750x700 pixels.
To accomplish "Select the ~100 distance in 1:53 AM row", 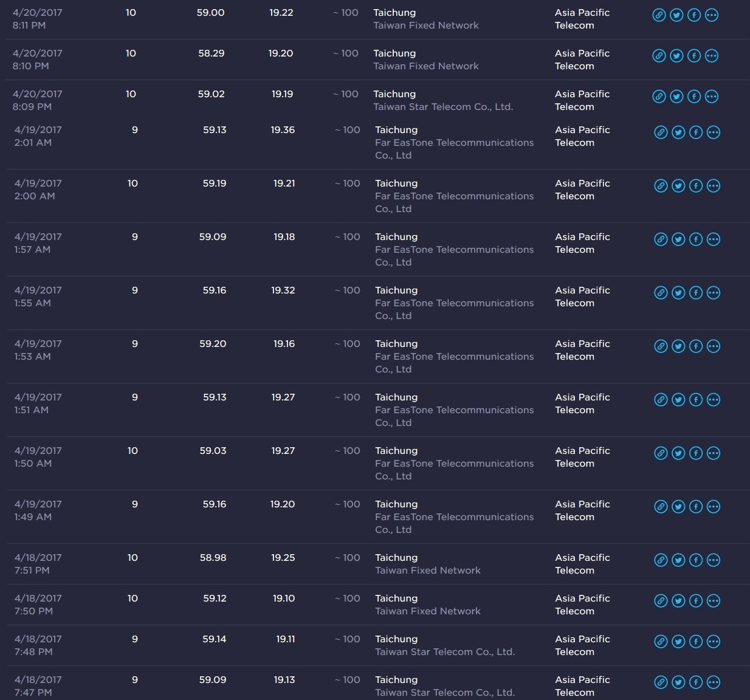I will (348, 344).
